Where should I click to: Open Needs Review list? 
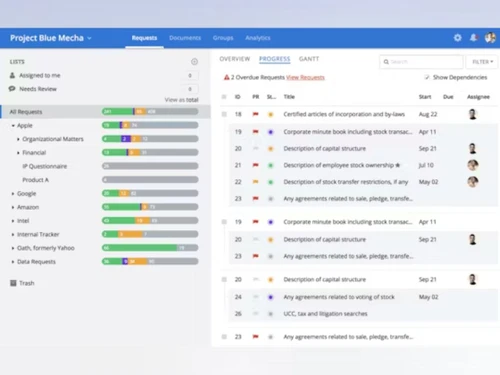[x=38, y=89]
